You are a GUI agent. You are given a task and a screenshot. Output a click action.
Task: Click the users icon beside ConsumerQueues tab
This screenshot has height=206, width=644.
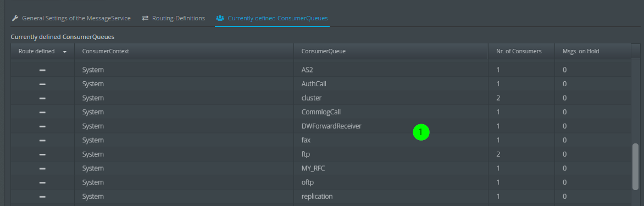tap(220, 18)
